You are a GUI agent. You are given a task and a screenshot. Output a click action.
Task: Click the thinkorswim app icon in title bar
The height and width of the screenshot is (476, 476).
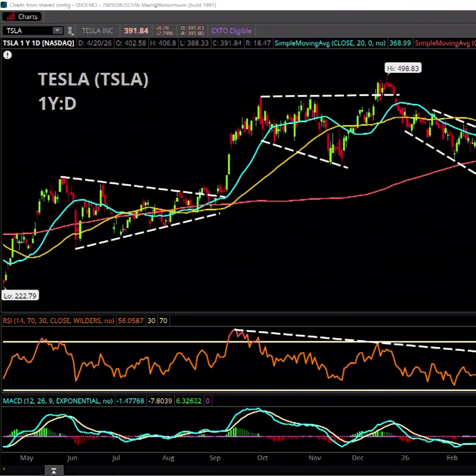click(4, 5)
